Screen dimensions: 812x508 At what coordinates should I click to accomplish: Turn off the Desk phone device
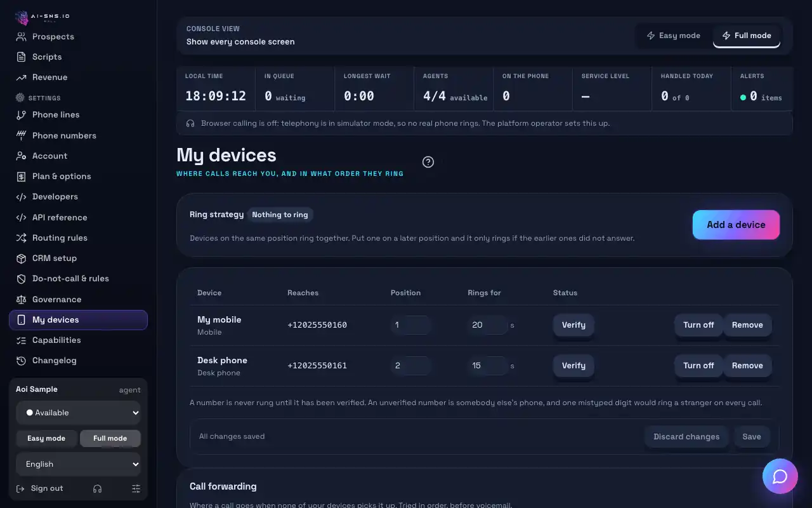698,365
